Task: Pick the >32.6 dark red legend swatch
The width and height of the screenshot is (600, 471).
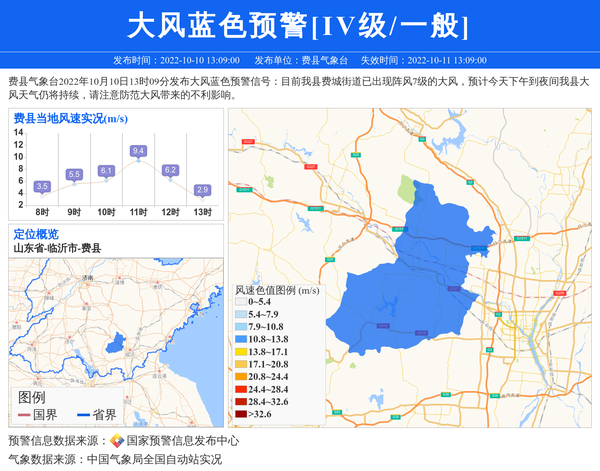Action: pyautogui.click(x=240, y=414)
